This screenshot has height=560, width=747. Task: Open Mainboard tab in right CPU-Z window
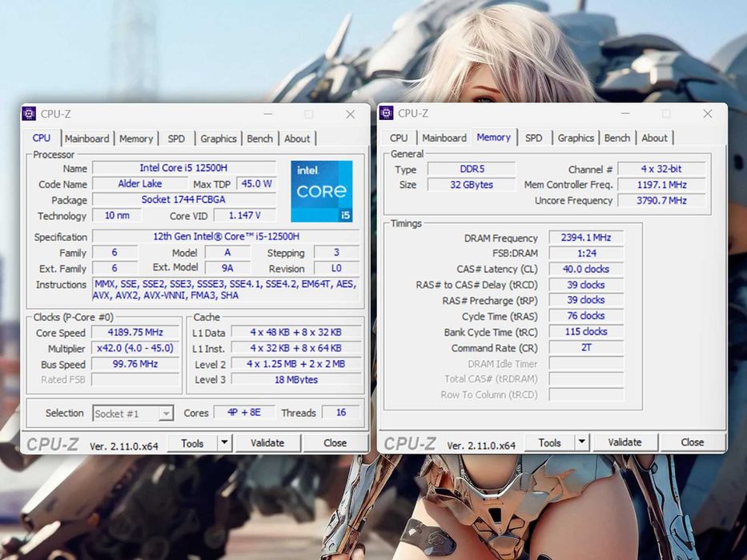(x=444, y=138)
